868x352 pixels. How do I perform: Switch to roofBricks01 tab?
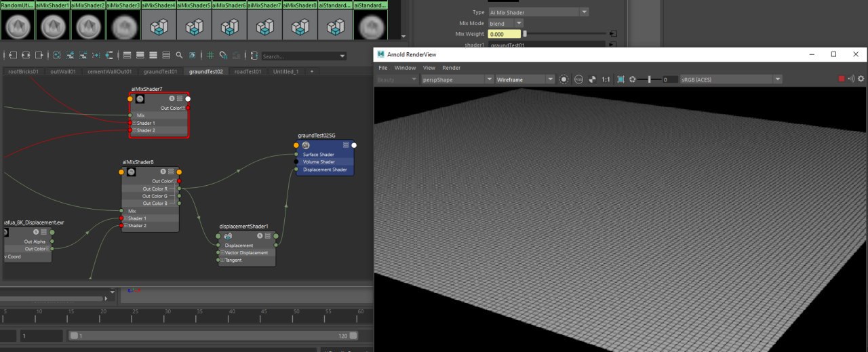23,71
